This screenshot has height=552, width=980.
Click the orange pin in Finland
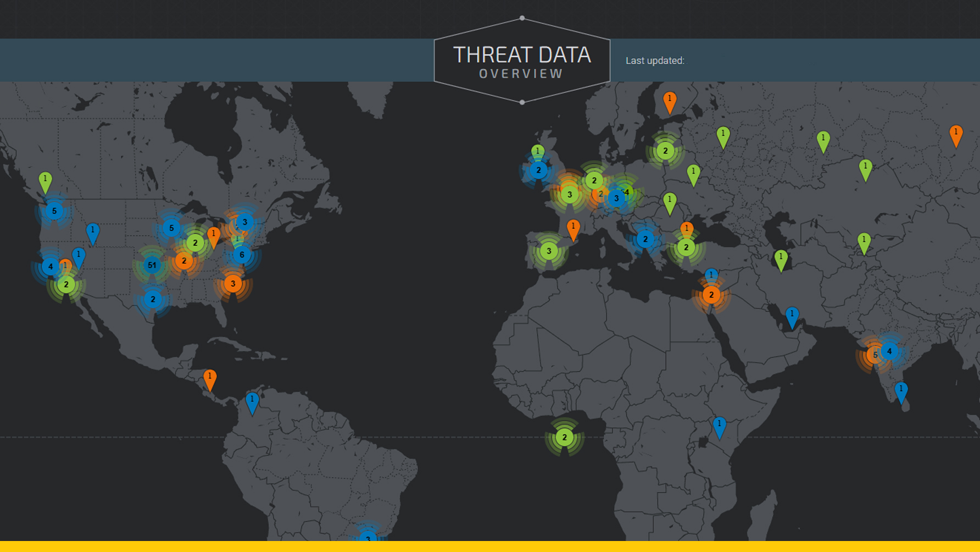pos(670,101)
